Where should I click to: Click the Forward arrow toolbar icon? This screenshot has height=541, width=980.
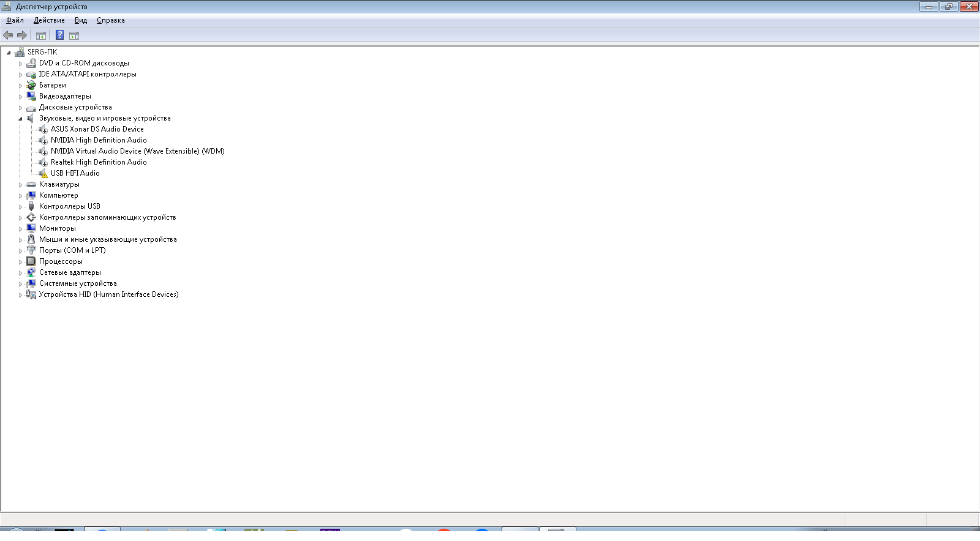(x=22, y=35)
